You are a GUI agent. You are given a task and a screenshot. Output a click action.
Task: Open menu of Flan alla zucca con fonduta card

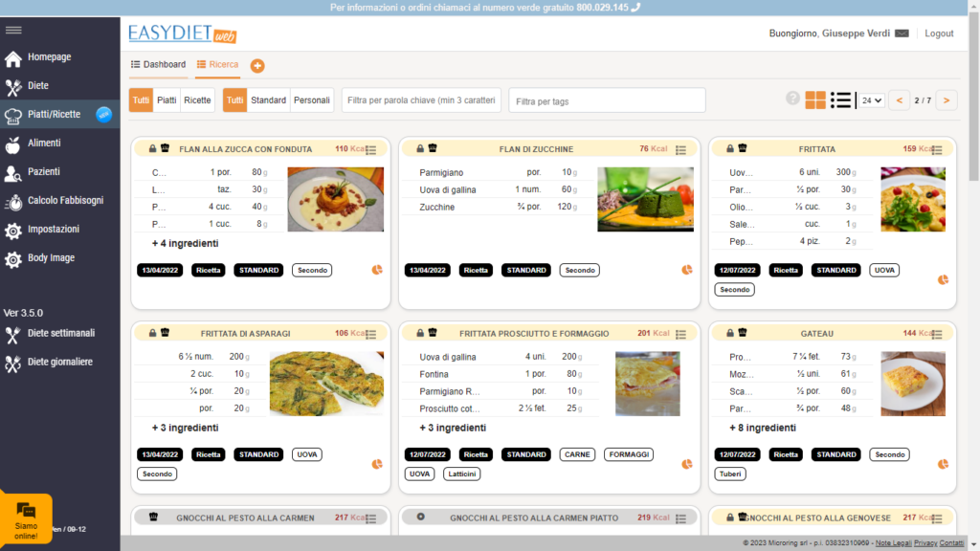(x=371, y=150)
